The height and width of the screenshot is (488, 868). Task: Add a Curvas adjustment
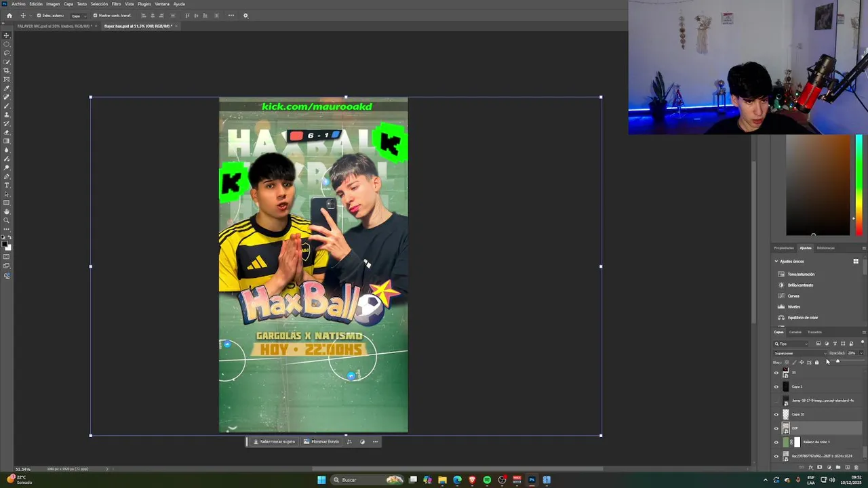tap(793, 296)
